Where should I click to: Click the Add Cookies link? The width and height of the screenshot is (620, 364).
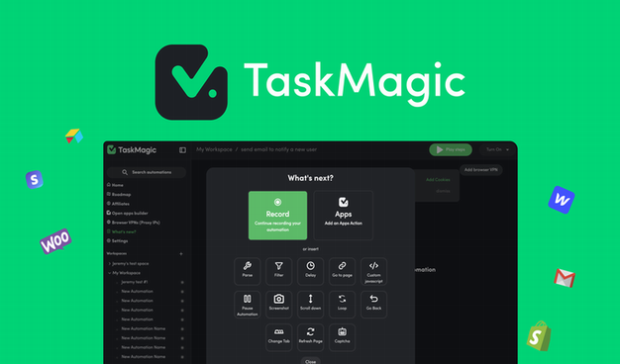(x=438, y=180)
